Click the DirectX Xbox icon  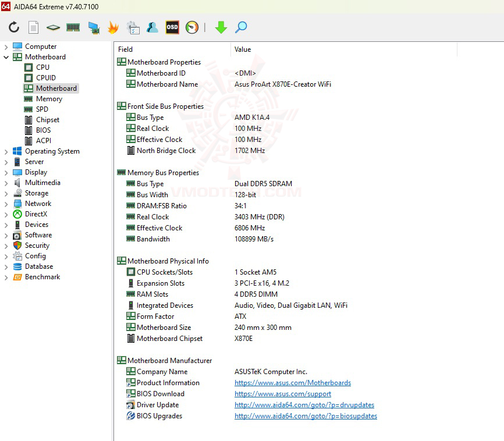tap(17, 214)
